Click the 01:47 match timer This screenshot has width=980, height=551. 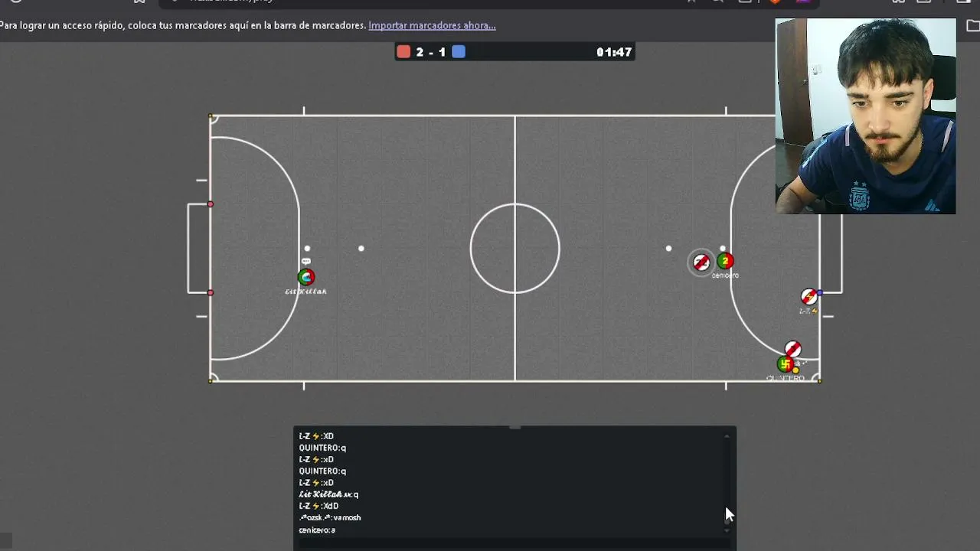pos(614,52)
